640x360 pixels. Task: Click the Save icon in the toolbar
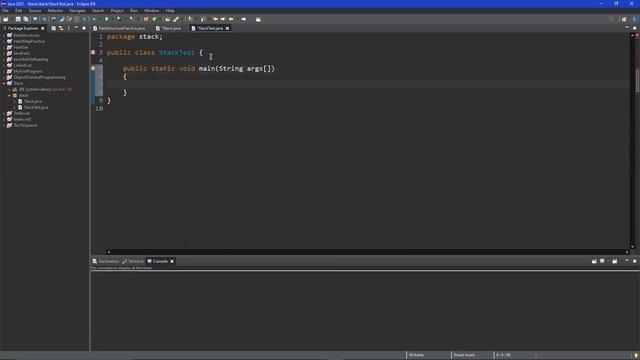point(18,19)
